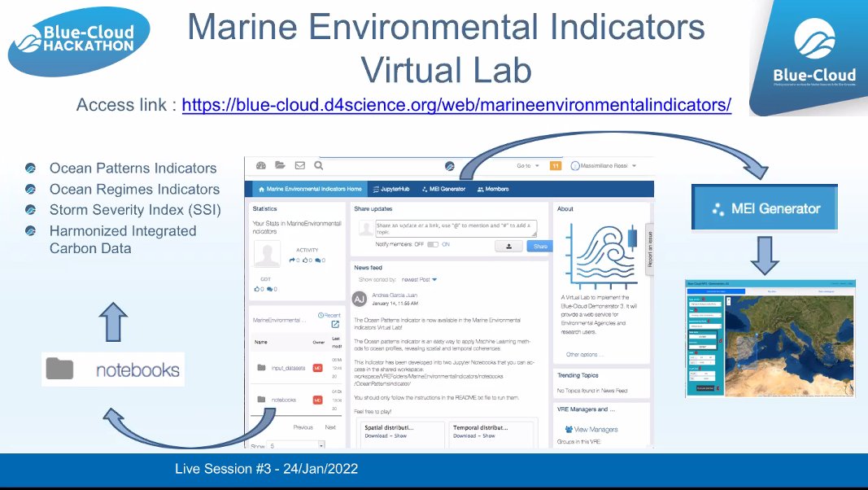Open the workspace folder icon in top bar
Image resolution: width=868 pixels, height=490 pixels.
pyautogui.click(x=280, y=165)
